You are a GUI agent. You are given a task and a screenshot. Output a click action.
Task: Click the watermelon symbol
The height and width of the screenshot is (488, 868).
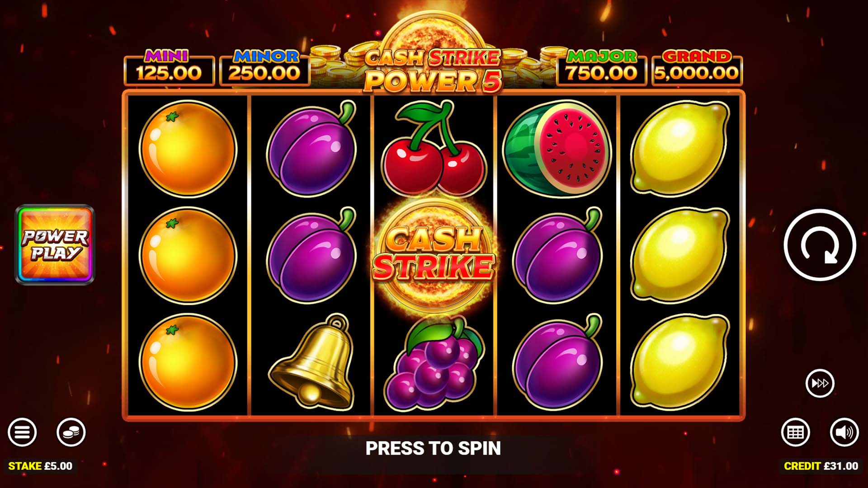tap(557, 148)
